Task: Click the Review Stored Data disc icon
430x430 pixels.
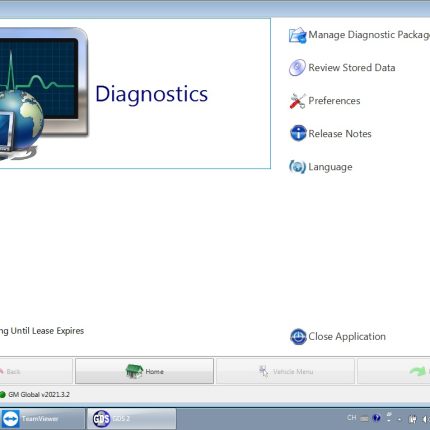Action: 297,68
